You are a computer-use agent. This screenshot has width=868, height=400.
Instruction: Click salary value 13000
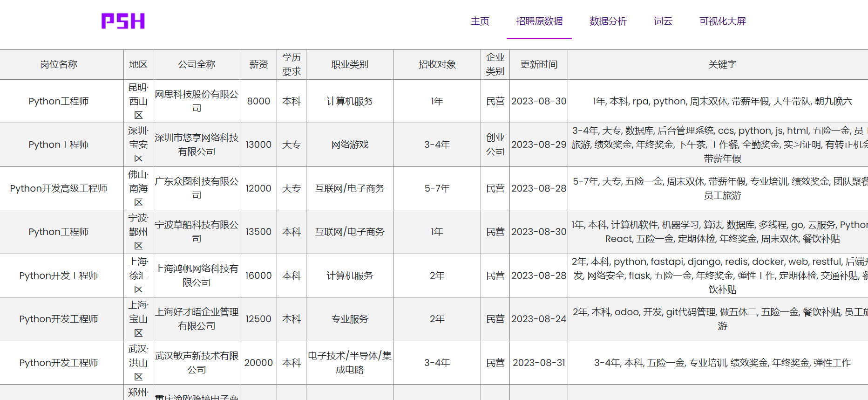pos(258,145)
